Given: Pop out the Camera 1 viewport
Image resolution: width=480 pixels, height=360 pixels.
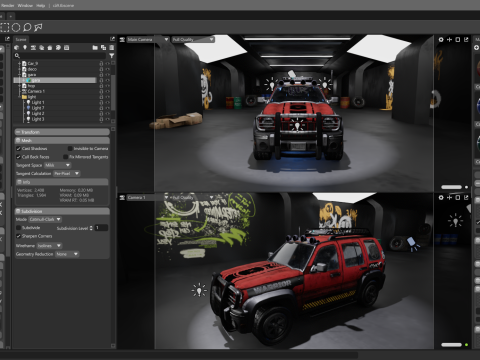Looking at the screenshot, I should [x=466, y=197].
